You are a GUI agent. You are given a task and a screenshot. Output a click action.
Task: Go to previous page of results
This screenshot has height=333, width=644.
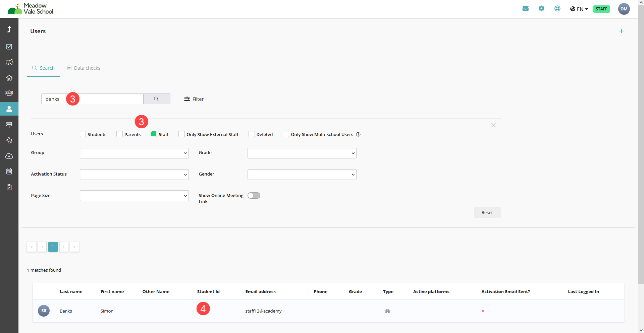point(42,247)
